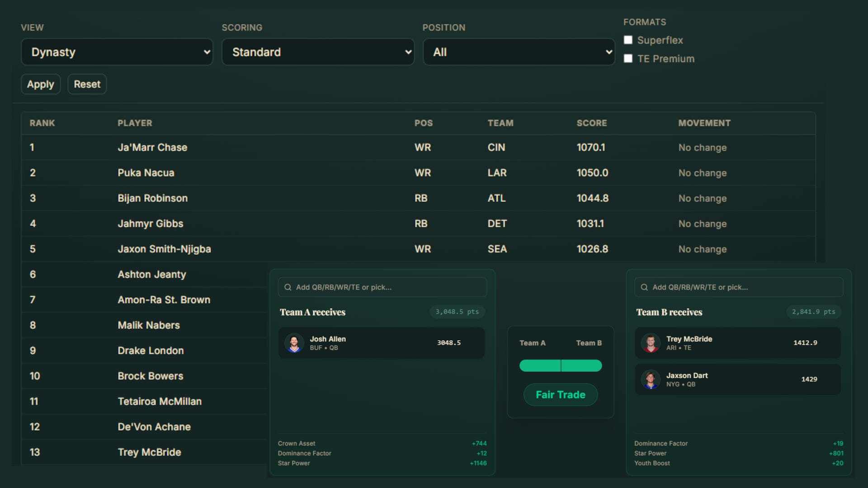Click the Team B label above balance bar
868x488 pixels.
[x=589, y=343]
